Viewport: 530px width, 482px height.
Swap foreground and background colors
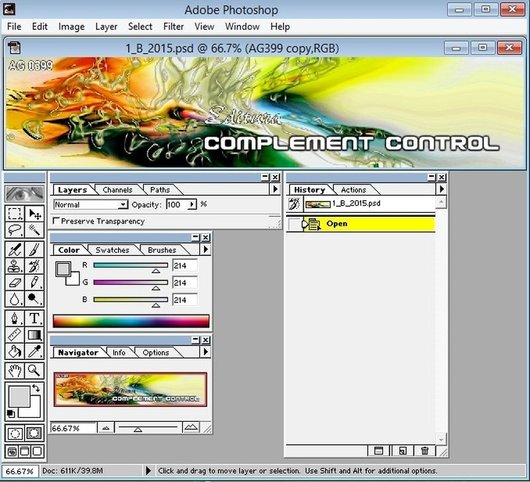click(36, 388)
